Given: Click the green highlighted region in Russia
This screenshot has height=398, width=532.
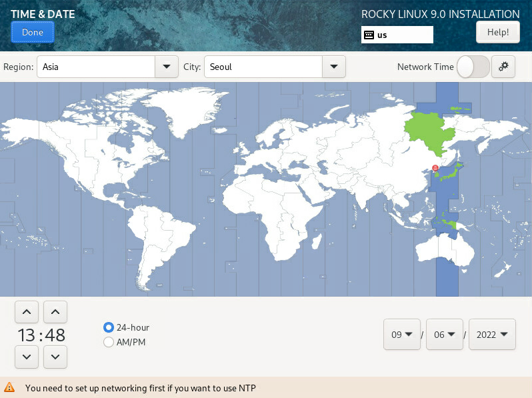Looking at the screenshot, I should 429,132.
